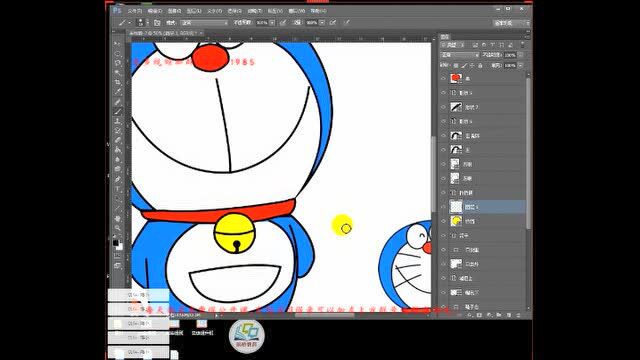Select the Horizontal Type tool

[118, 189]
